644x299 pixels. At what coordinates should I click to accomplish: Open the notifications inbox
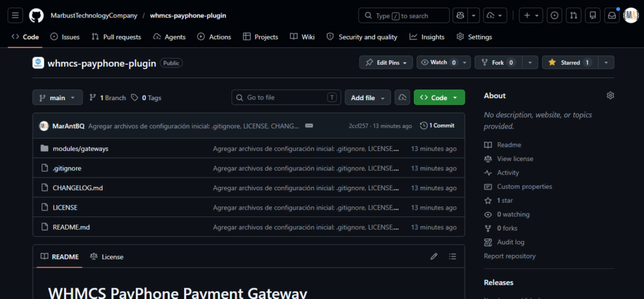click(611, 16)
